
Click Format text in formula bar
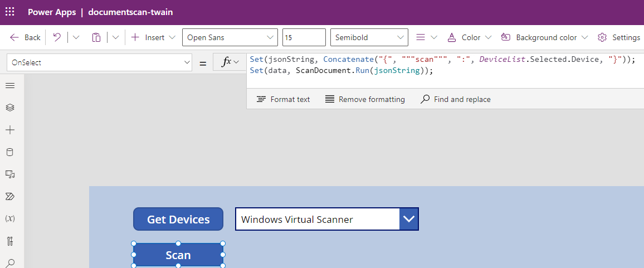283,99
